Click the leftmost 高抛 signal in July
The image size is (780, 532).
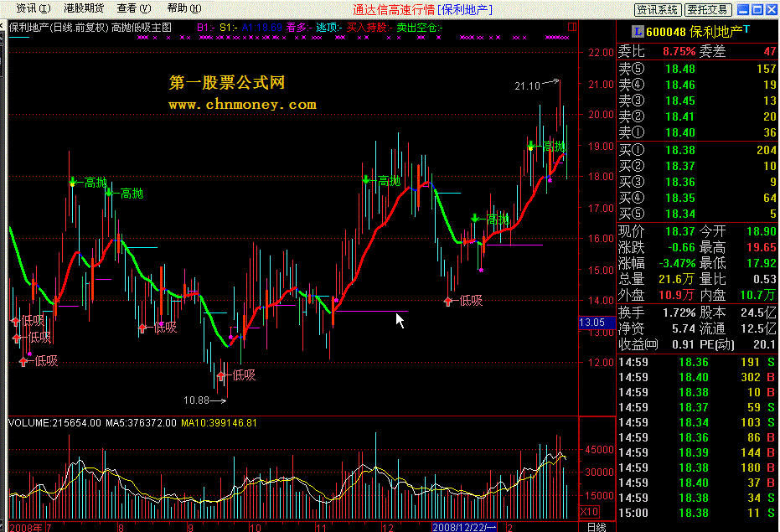pos(88,182)
